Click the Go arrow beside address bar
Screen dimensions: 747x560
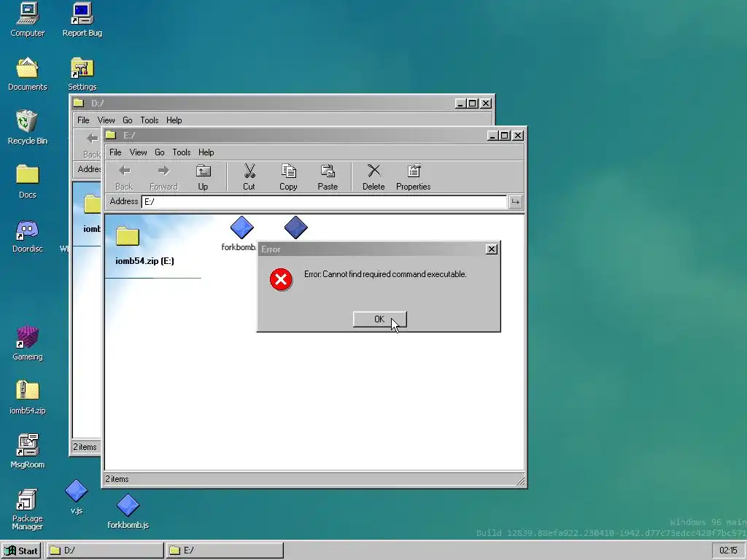pyautogui.click(x=515, y=202)
